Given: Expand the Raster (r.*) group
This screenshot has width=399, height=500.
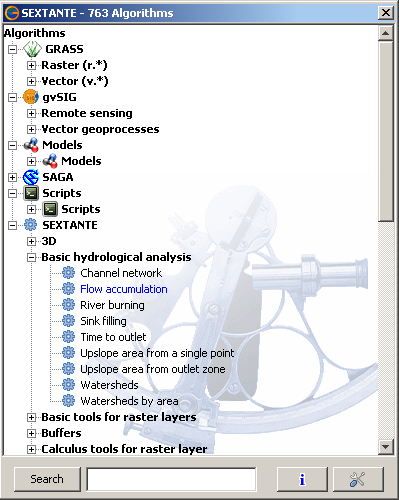Looking at the screenshot, I should coord(31,65).
